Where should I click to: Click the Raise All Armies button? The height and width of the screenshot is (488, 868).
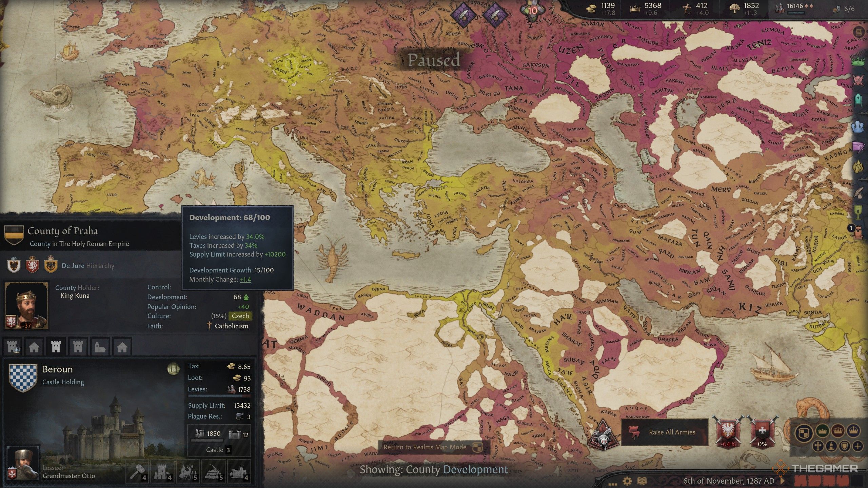tap(665, 432)
